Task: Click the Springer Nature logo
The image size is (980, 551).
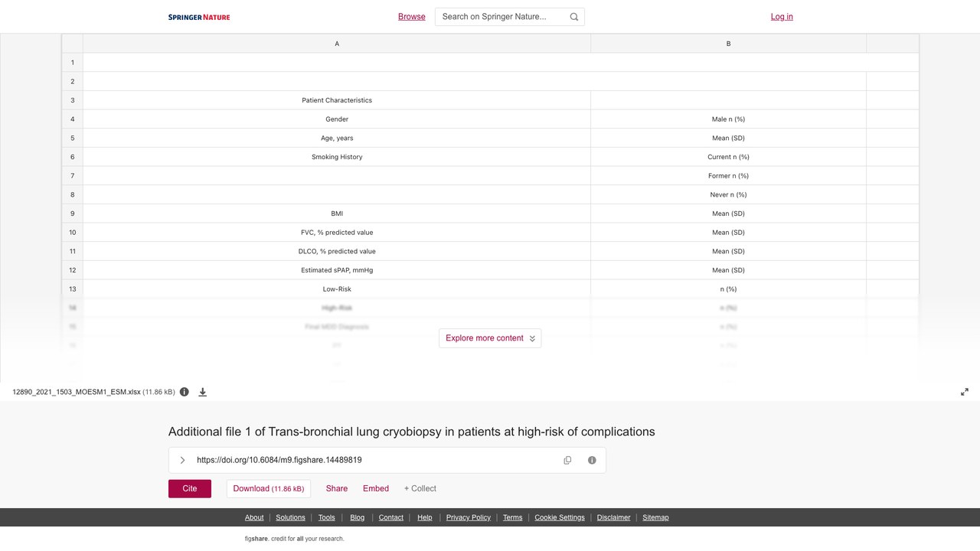Action: 199,17
